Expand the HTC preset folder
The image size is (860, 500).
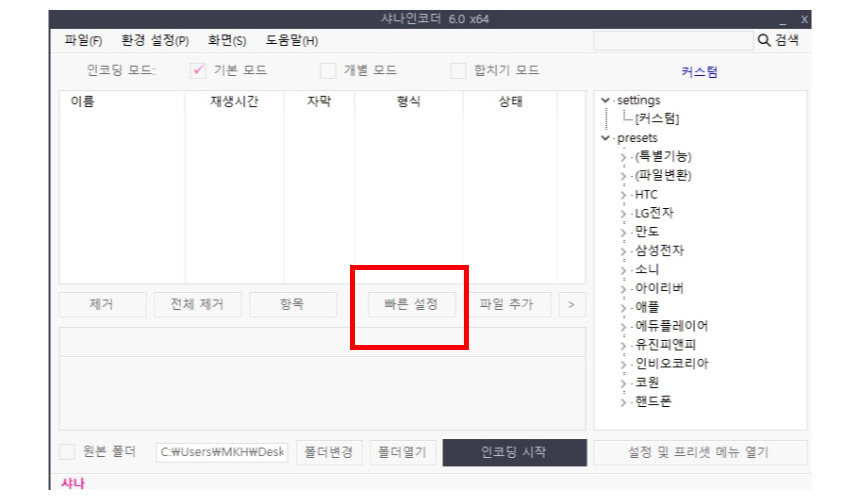click(623, 195)
